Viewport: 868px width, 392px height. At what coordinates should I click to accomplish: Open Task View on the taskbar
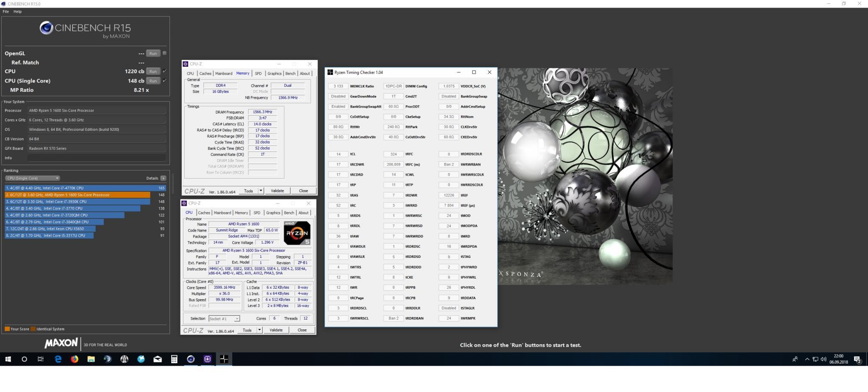coord(41,359)
